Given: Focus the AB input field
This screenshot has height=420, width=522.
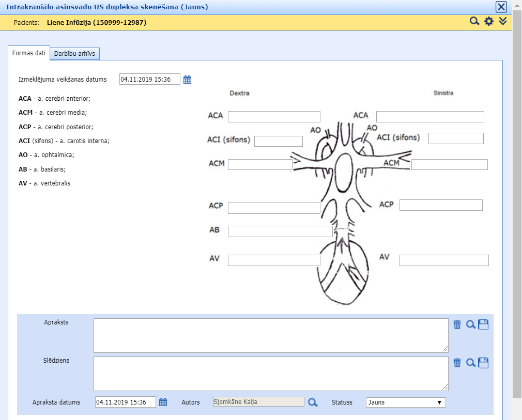Looking at the screenshot, I should point(280,231).
